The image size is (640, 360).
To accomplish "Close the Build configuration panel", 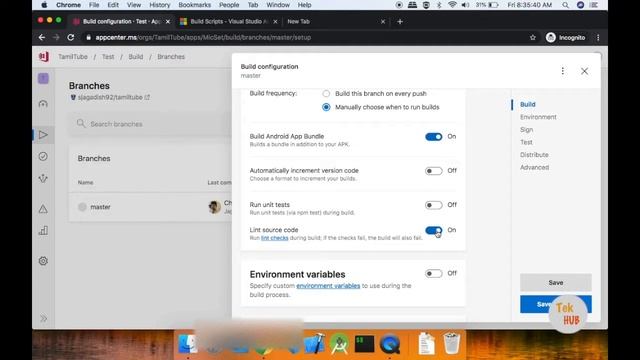I will (584, 71).
